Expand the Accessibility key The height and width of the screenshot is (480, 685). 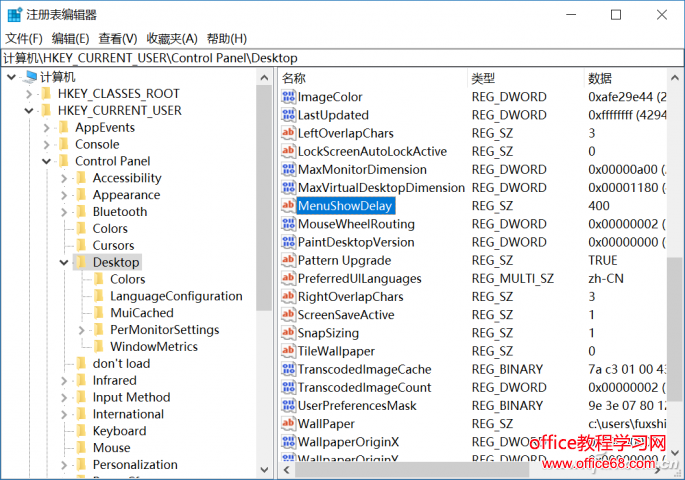tap(64, 178)
